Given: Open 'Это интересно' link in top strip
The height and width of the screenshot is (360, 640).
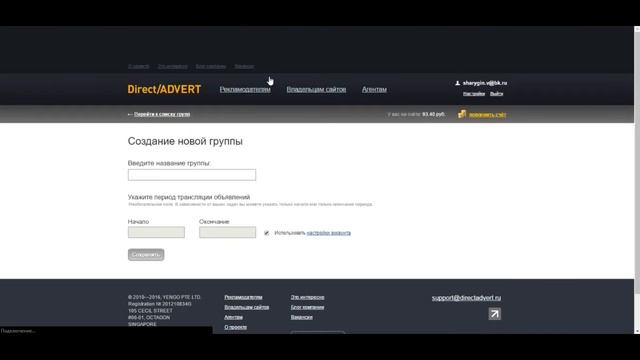Looking at the screenshot, I should [172, 66].
